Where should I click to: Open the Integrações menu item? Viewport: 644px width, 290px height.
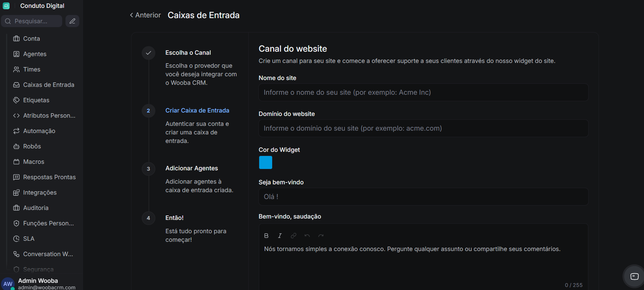(x=40, y=193)
